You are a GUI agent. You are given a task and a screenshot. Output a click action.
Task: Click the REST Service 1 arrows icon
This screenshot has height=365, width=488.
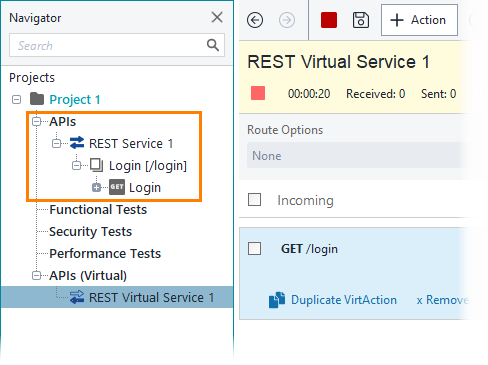point(77,143)
